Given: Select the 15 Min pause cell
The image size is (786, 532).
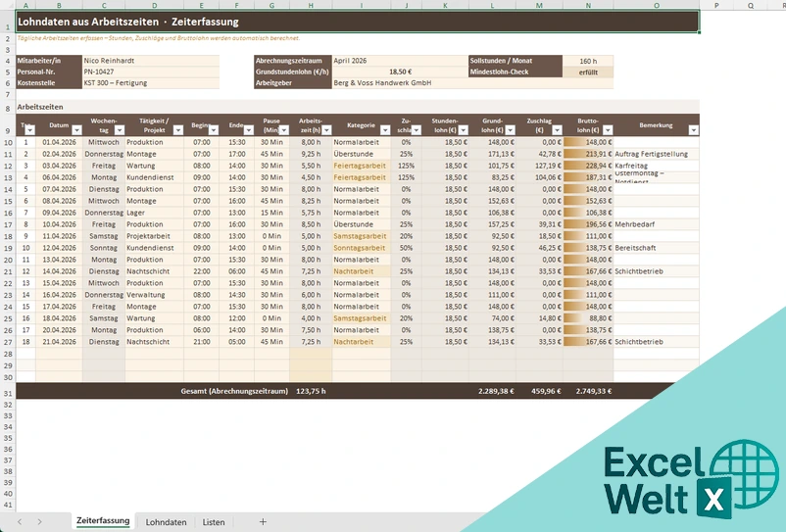Looking at the screenshot, I should coord(271,213).
